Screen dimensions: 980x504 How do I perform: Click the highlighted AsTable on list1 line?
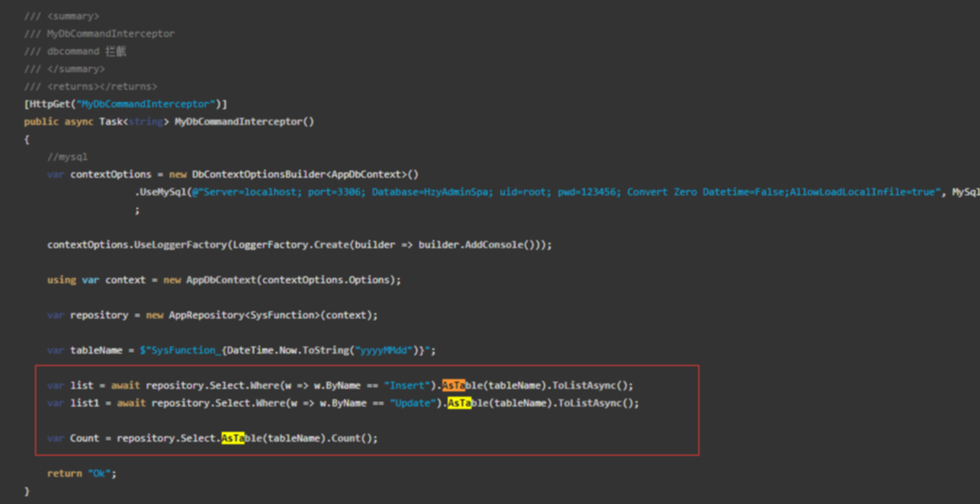pos(459,403)
